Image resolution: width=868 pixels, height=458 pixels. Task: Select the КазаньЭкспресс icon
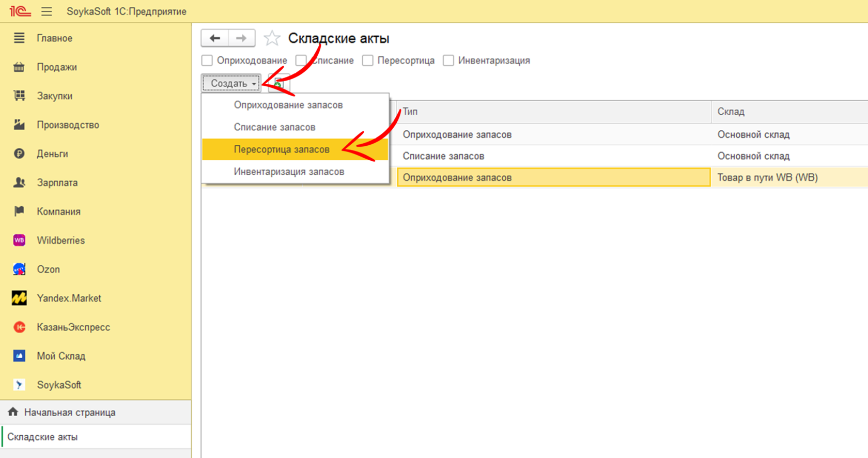click(x=19, y=327)
